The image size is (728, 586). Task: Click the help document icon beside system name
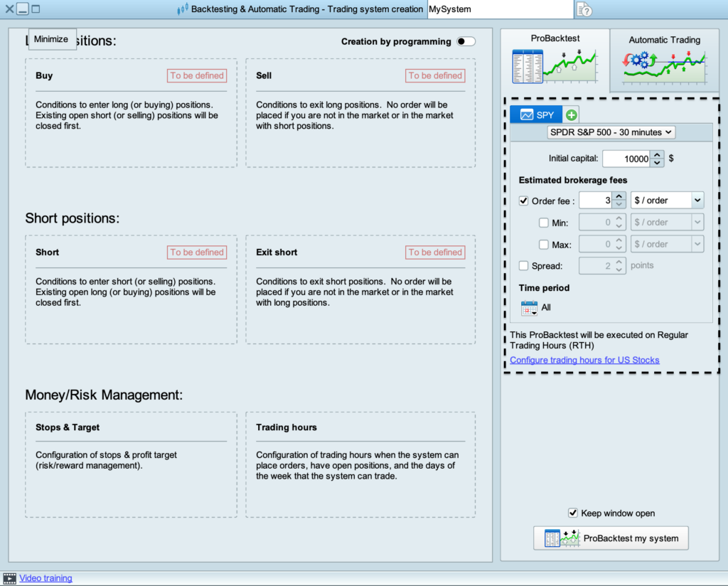pos(584,10)
